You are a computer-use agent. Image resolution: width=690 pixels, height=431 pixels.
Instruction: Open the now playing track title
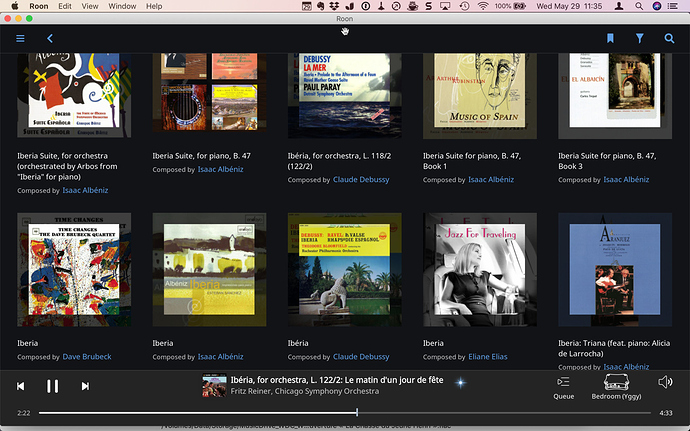coord(337,379)
